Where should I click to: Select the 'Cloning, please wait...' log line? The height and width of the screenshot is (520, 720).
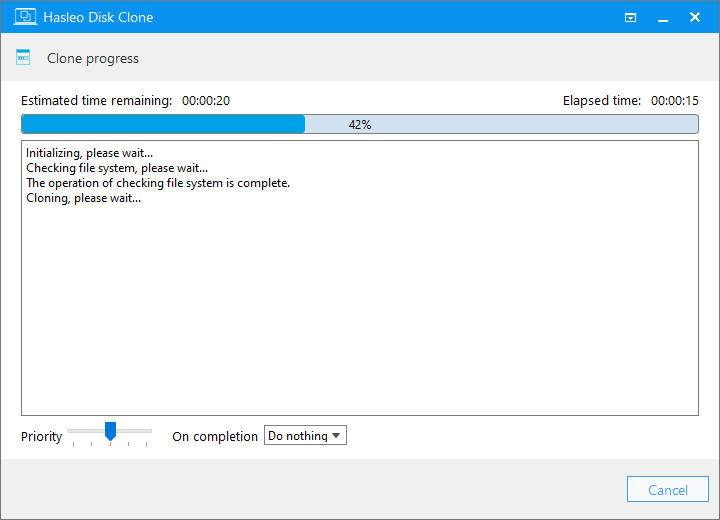(84, 198)
